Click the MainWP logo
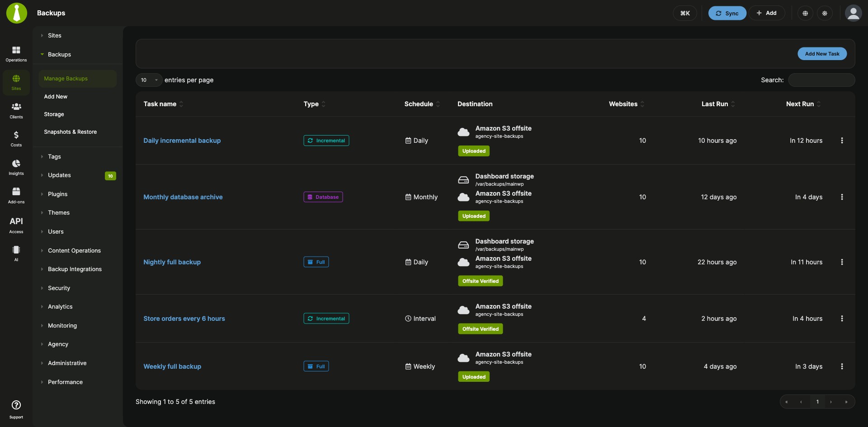This screenshot has width=868, height=427. coord(17,13)
